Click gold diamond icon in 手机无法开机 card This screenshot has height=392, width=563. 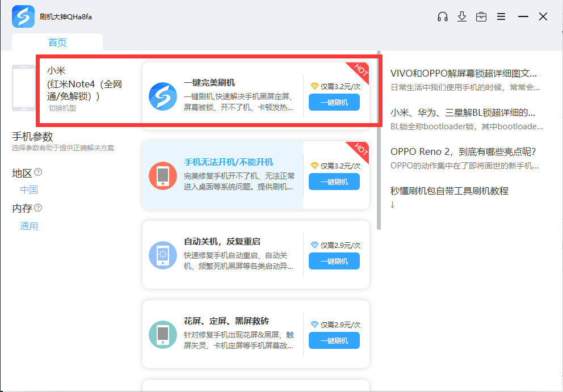click(314, 166)
